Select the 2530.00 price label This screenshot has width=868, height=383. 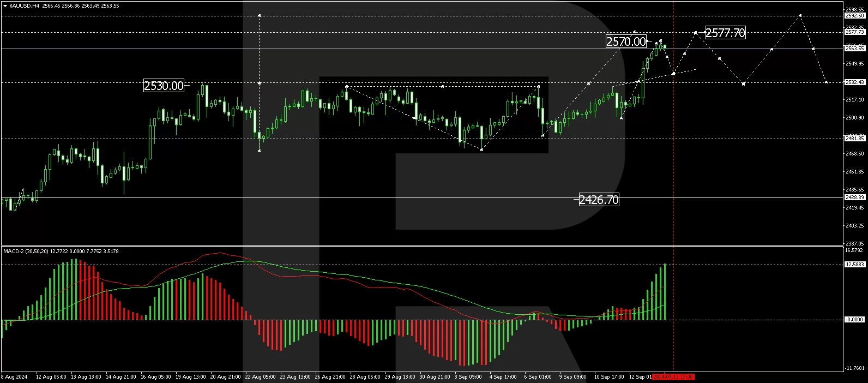164,86
